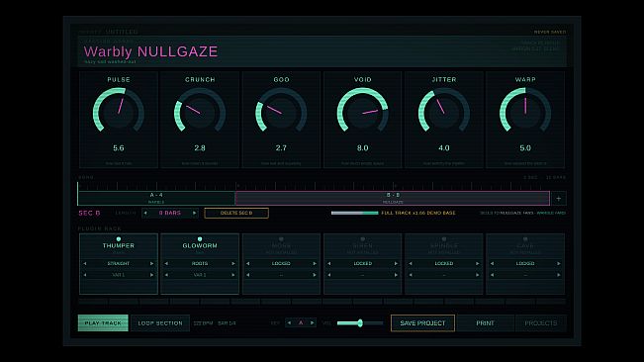The width and height of the screenshot is (644, 362).
Task: Left arrow on third slot LOCKED row
Action: (247, 263)
